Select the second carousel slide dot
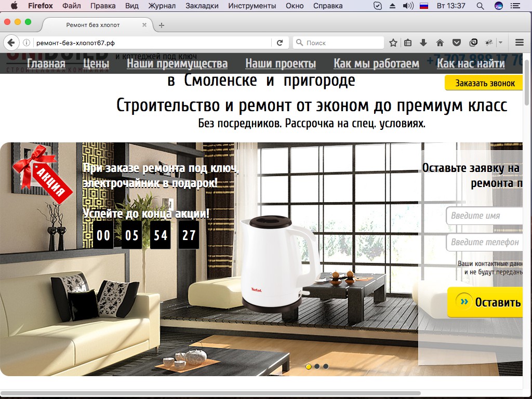The image size is (532, 399). [x=317, y=366]
